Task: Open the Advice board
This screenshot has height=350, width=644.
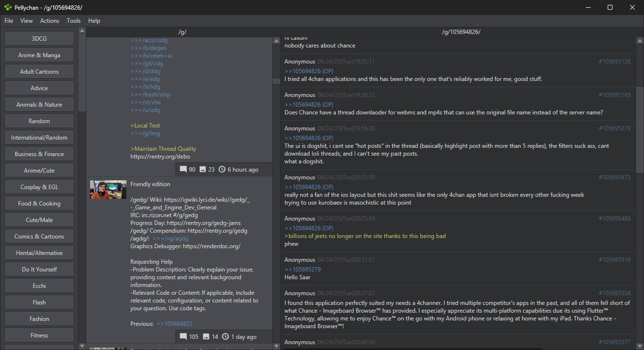Action: [39, 88]
